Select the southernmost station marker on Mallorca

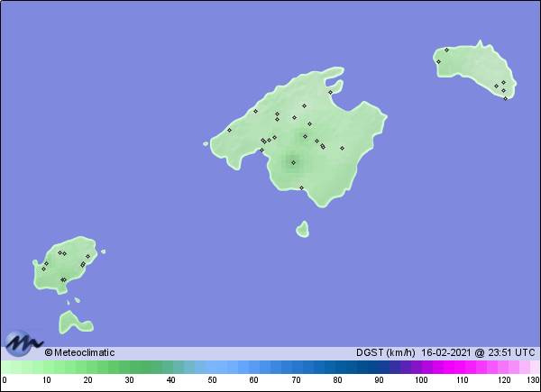(301, 188)
